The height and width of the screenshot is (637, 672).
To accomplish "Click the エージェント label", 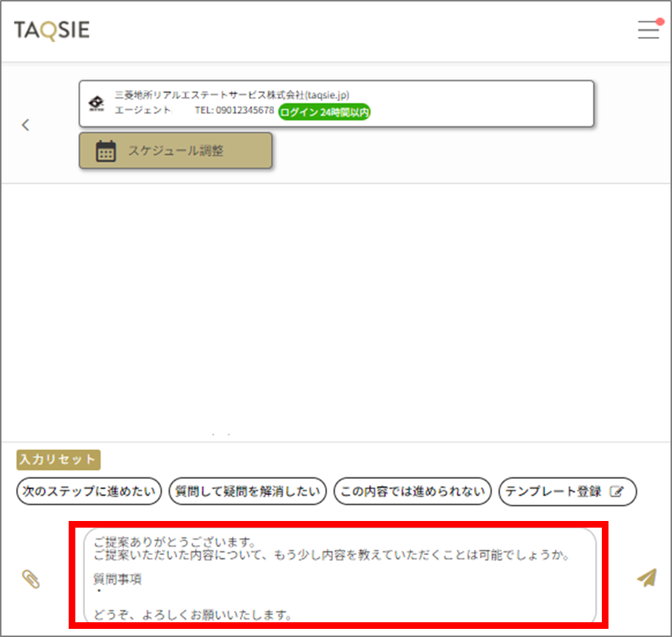I will 143,110.
